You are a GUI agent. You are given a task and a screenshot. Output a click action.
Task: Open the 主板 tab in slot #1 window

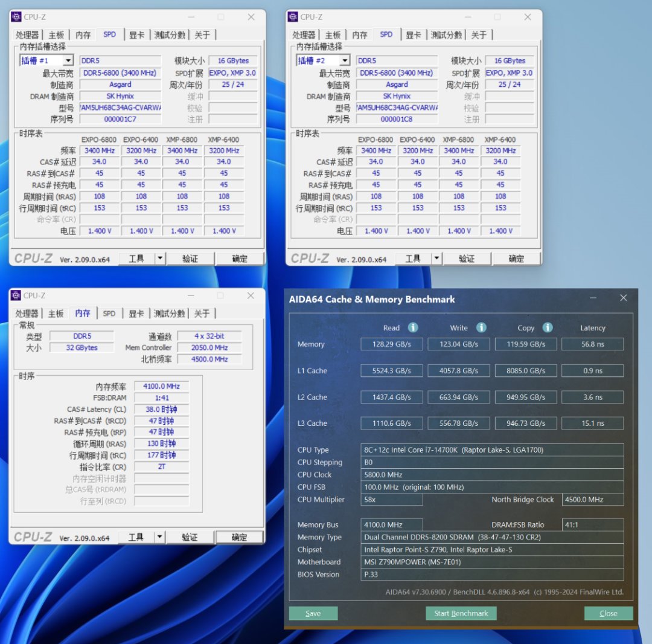coord(56,34)
